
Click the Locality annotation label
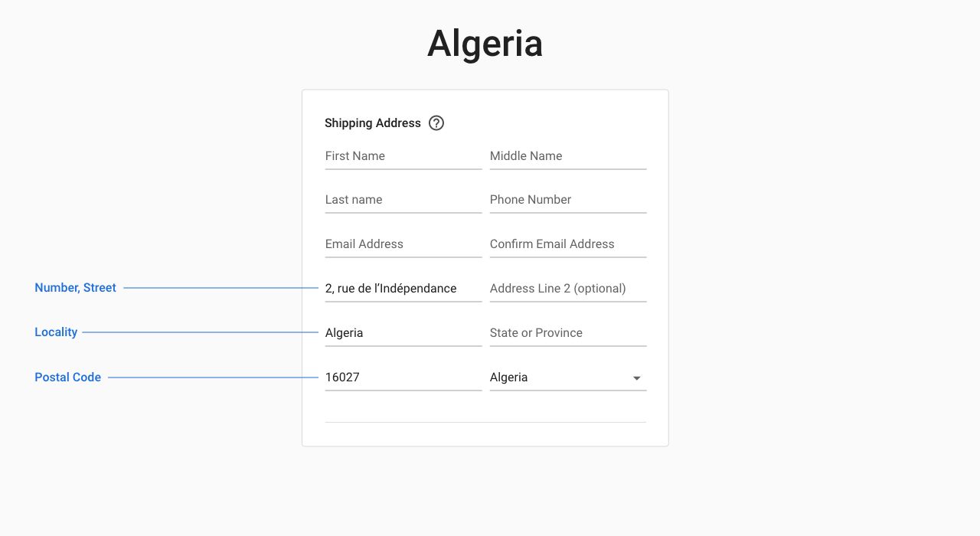56,332
